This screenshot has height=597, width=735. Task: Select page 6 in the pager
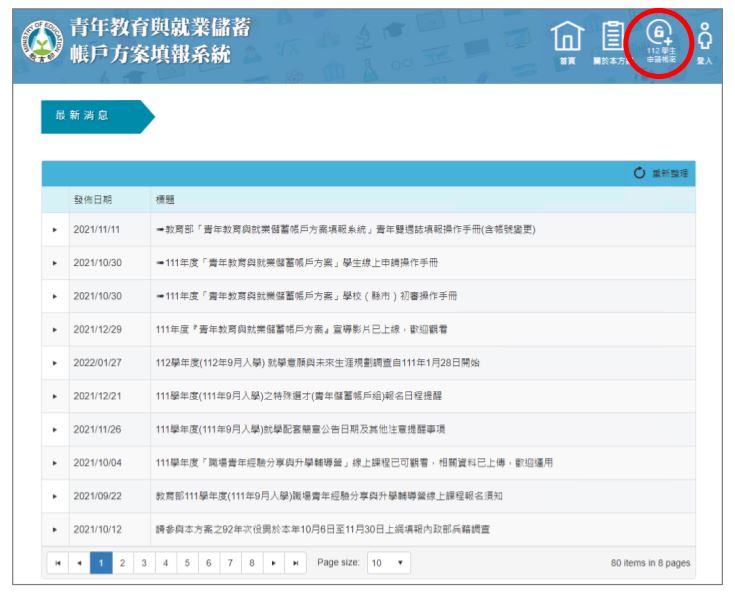[209, 563]
